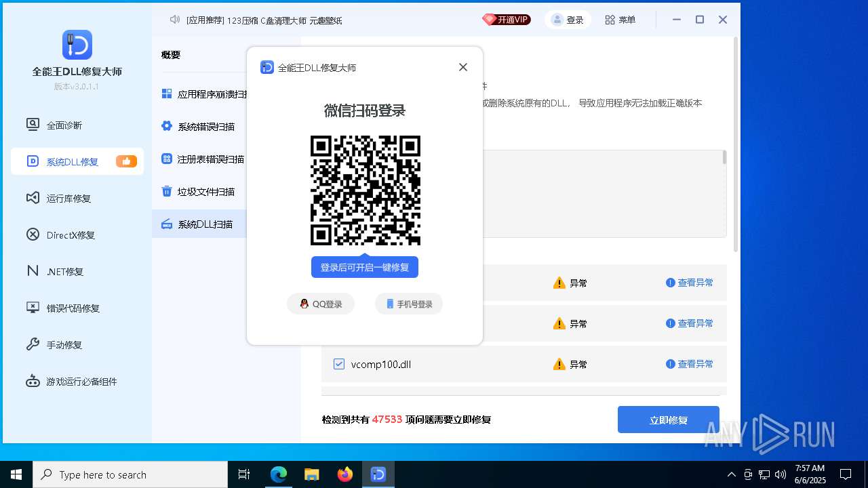Choose QQ登录 option
868x488 pixels.
click(x=321, y=304)
